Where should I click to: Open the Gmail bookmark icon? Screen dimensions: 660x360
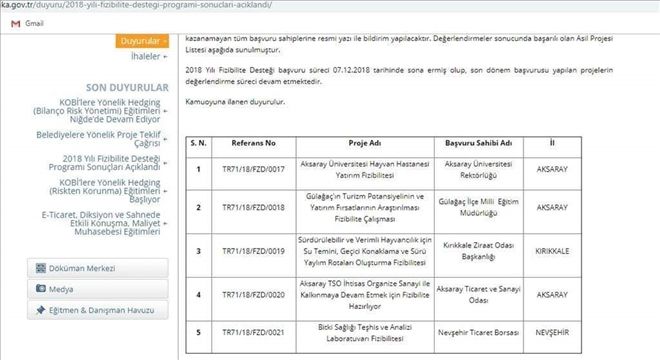pyautogui.click(x=16, y=24)
